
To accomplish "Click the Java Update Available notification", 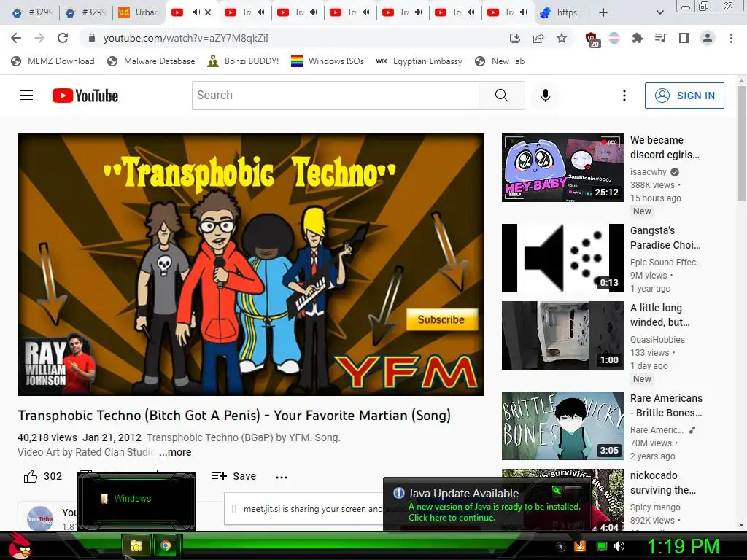I will tap(488, 504).
